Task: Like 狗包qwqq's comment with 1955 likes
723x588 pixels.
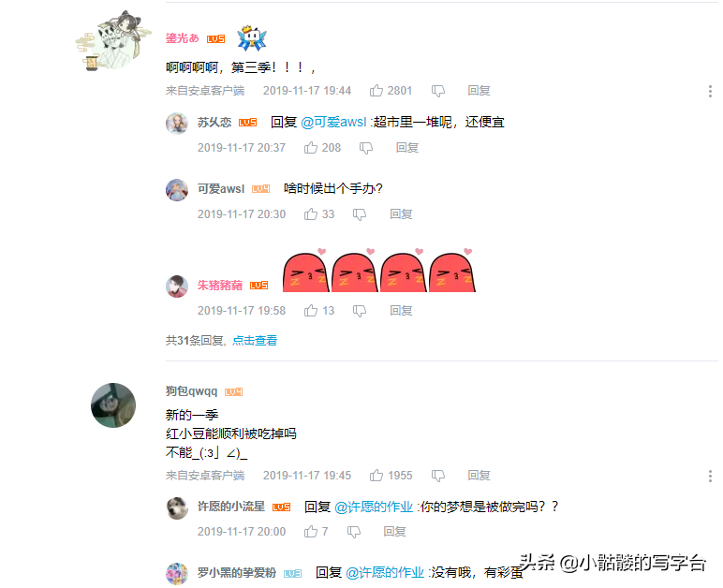Action: click(376, 475)
